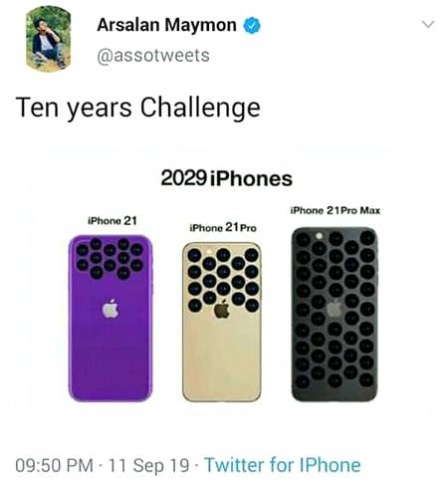Click the Apple logo on gold phone
Screen dimensions: 448x488
pos(222,310)
